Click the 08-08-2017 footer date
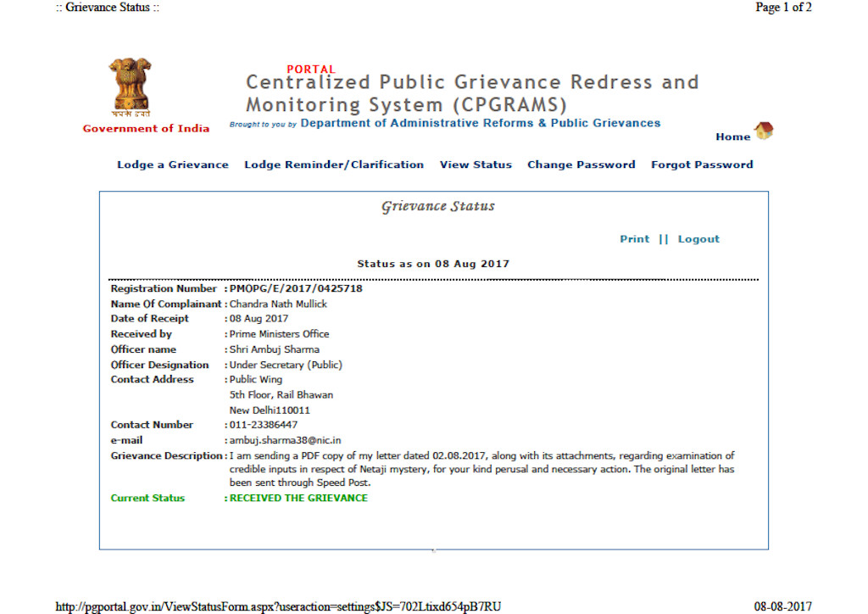868x614 pixels. [782, 606]
